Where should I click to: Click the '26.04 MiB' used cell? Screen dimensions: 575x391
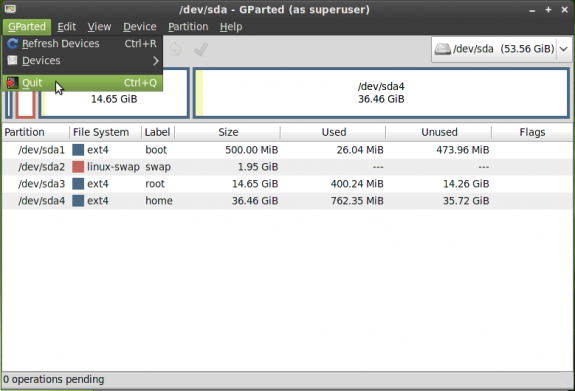click(x=360, y=150)
